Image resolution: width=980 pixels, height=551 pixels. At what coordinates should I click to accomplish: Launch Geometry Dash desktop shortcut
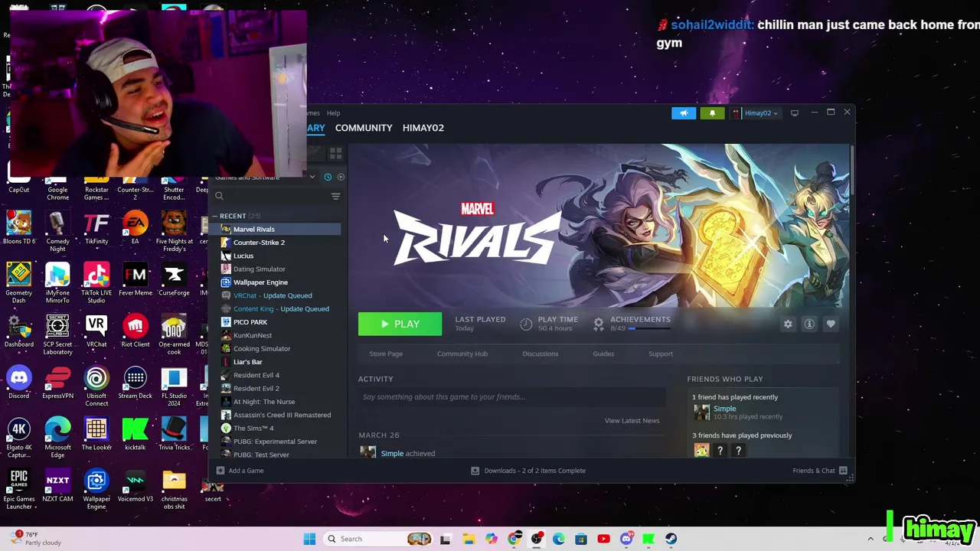(x=19, y=282)
